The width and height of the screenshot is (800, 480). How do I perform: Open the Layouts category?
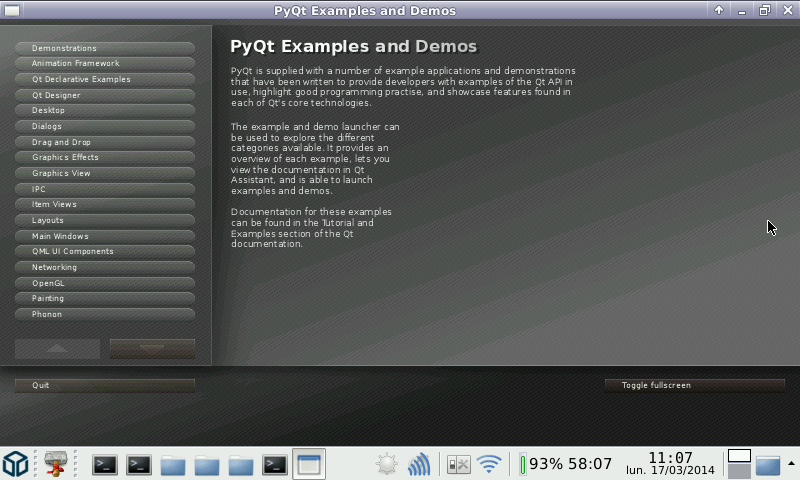[x=105, y=220]
